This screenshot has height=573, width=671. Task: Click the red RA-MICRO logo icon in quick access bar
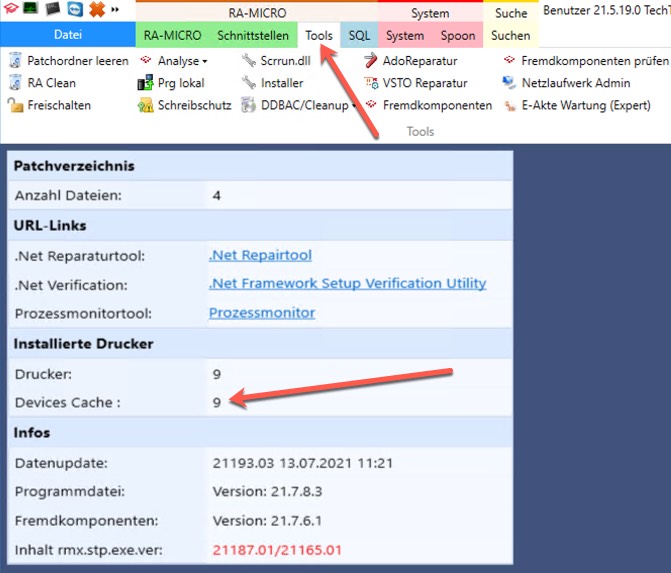pos(10,7)
